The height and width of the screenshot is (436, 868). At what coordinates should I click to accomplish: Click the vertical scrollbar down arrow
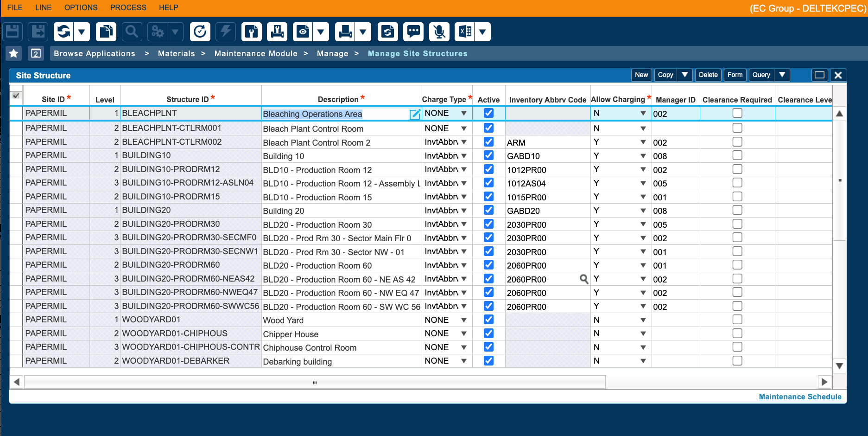click(839, 366)
